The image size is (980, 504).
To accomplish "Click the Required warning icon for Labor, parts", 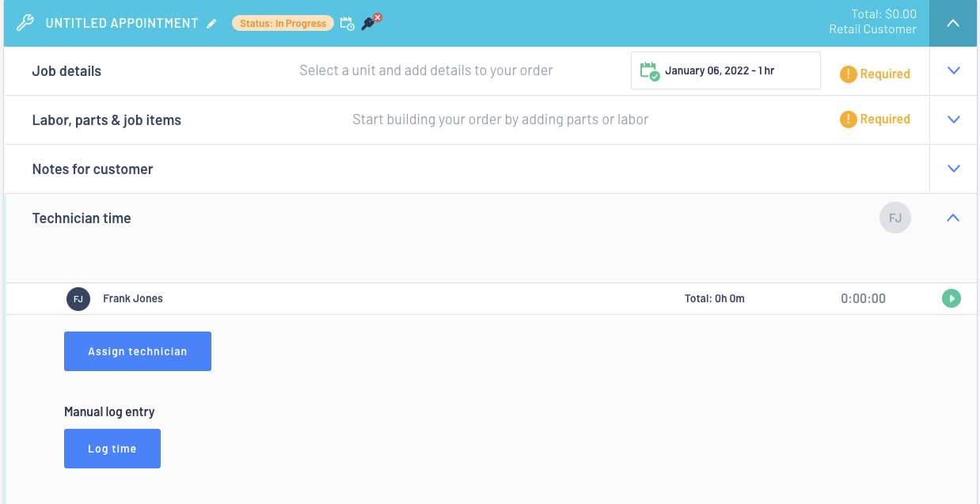I will click(849, 119).
